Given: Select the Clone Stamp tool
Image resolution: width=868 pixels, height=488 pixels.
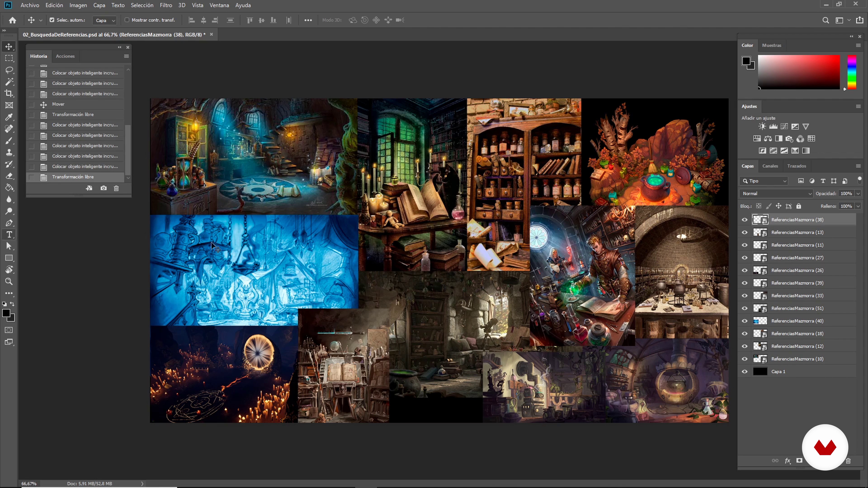Looking at the screenshot, I should [9, 152].
